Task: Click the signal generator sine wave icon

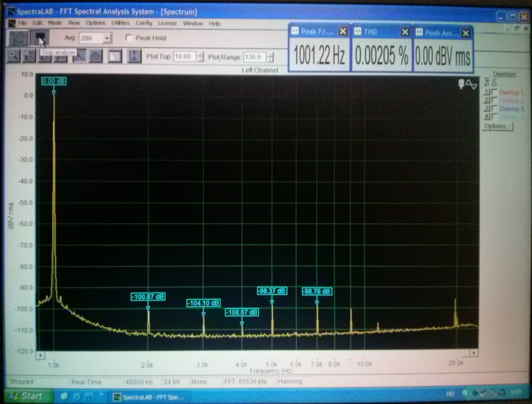Action: (x=471, y=84)
